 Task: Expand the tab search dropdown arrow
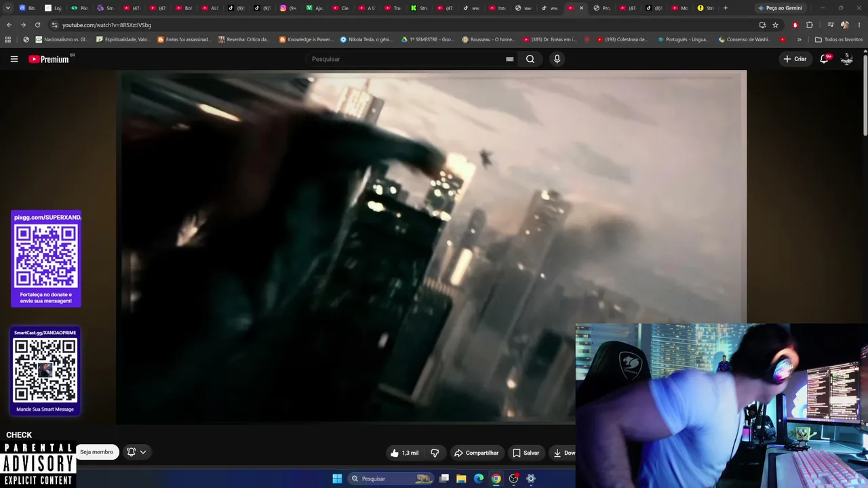click(8, 8)
